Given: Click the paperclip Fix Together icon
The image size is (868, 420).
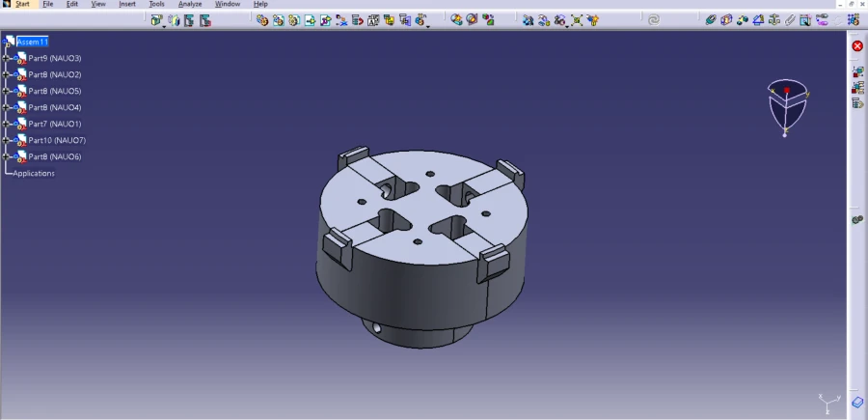Looking at the screenshot, I should click(790, 20).
